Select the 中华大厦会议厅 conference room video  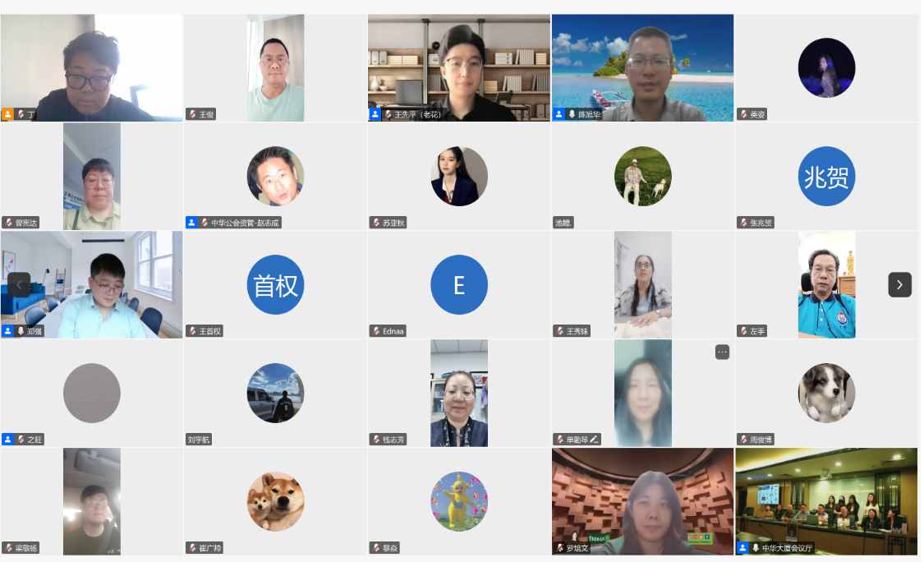(826, 501)
